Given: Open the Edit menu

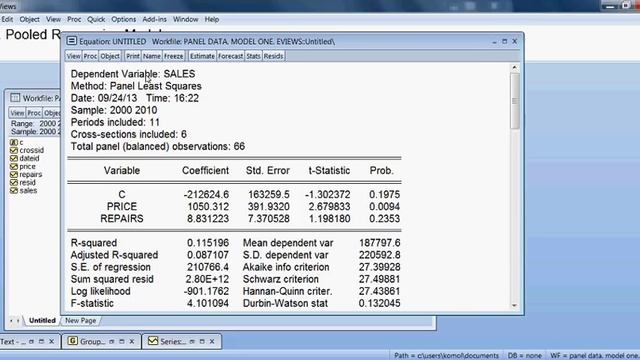Looking at the screenshot, I should (x=7, y=19).
